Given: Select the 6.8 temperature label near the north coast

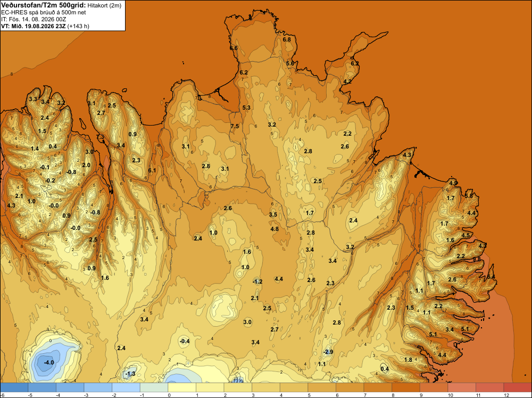Looking at the screenshot, I should pos(287,39).
